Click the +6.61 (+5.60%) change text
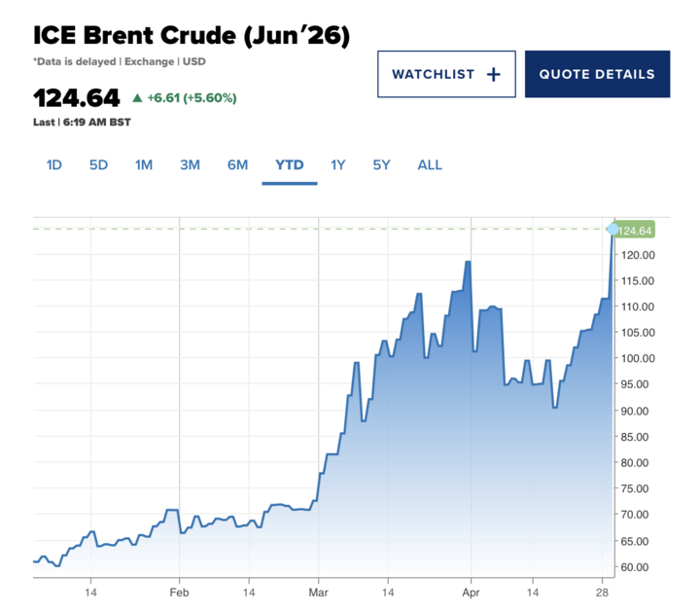The image size is (700, 612). 192,97
